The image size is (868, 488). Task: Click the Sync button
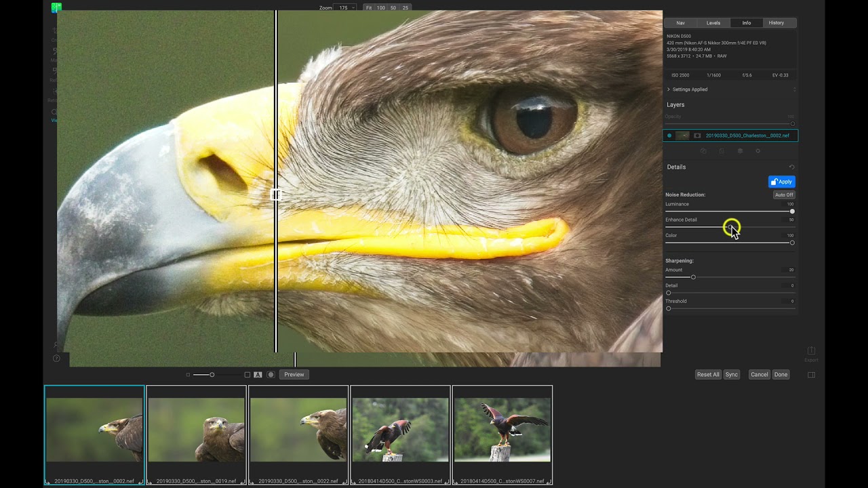click(731, 375)
